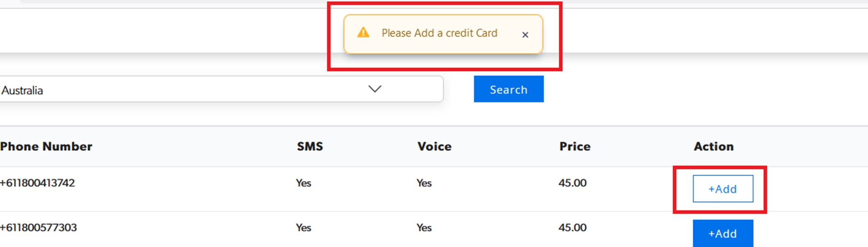The image size is (868, 247).
Task: Click the 45.00 price of +611800413742
Action: 572,183
